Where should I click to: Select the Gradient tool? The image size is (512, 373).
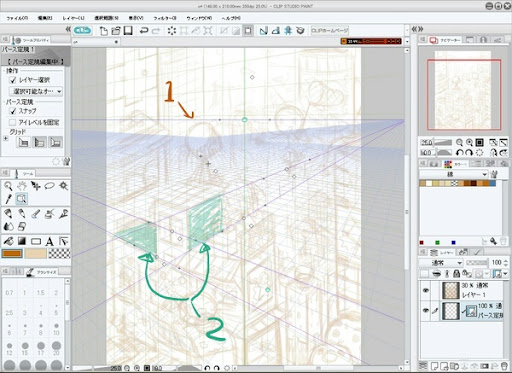22,241
